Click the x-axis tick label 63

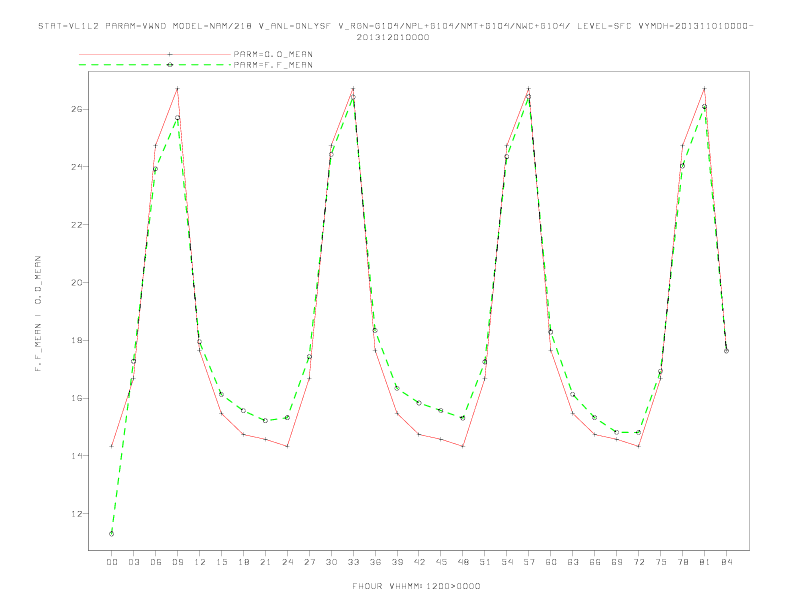tap(573, 562)
